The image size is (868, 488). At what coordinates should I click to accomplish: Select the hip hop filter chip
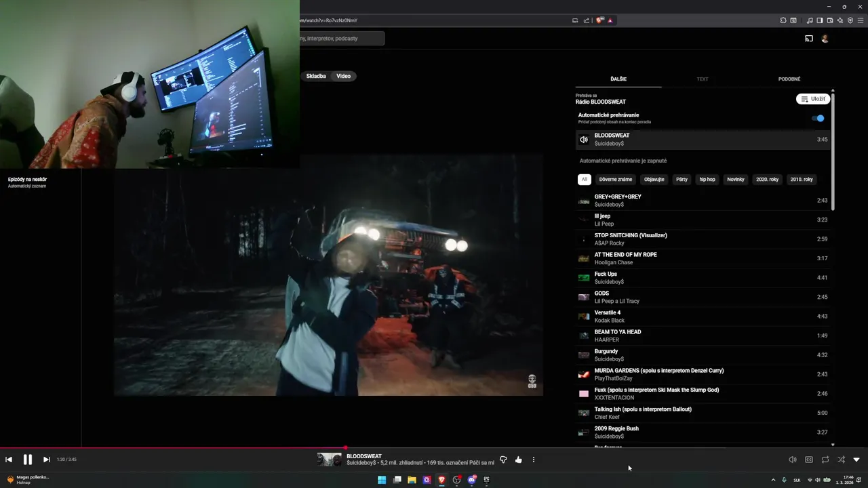(x=707, y=180)
